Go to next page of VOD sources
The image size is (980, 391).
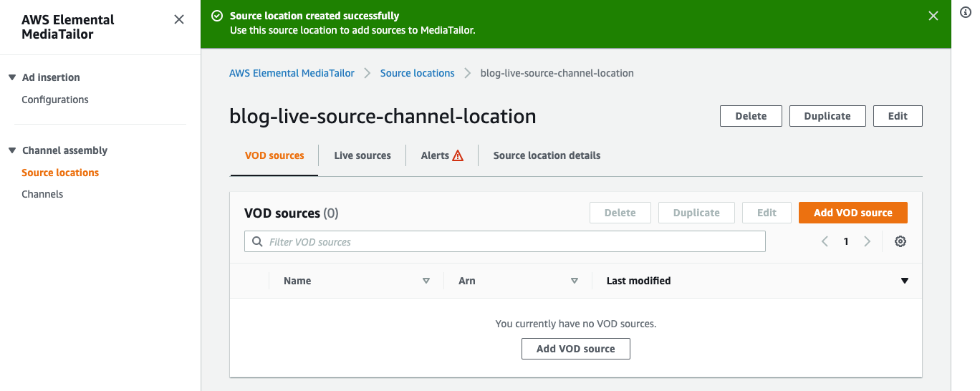tap(867, 242)
